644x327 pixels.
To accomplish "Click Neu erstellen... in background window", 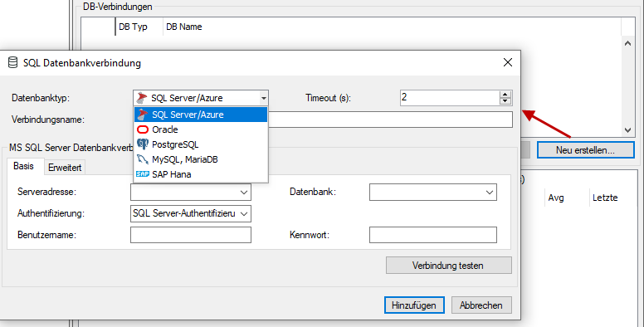I will click(x=585, y=150).
